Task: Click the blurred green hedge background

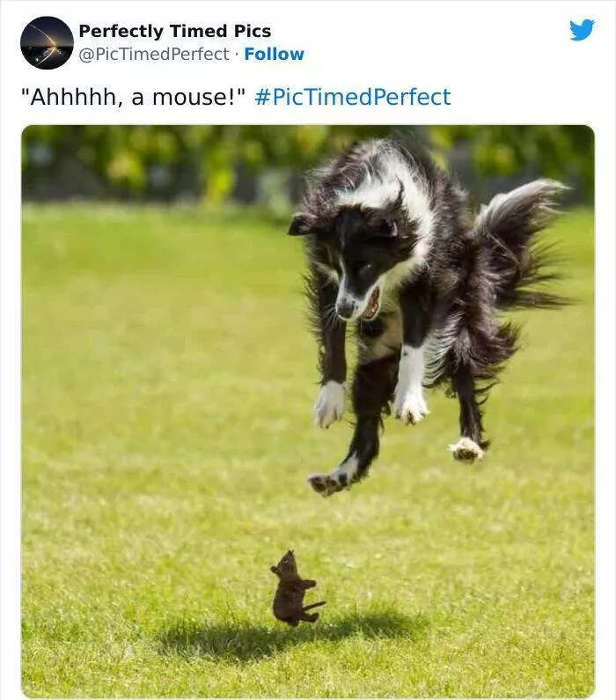Action: click(156, 163)
